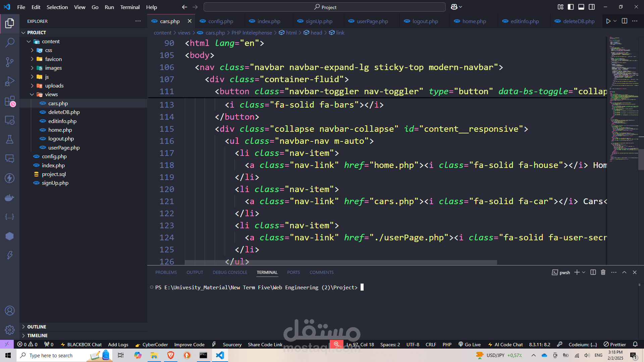Click Share Code Link in status bar
Screen dimensions: 644x362
[265, 345]
